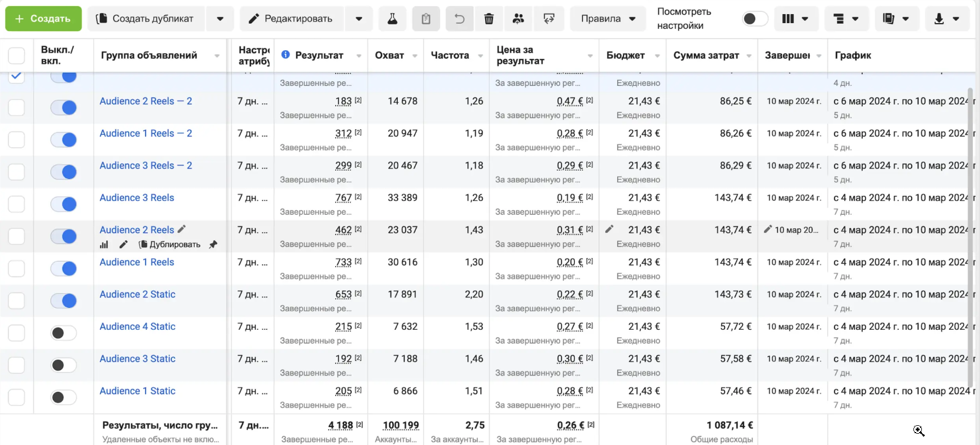This screenshot has width=980, height=445.
Task: Click cost per result 0,22 € for Audience 2 Static
Action: point(570,294)
